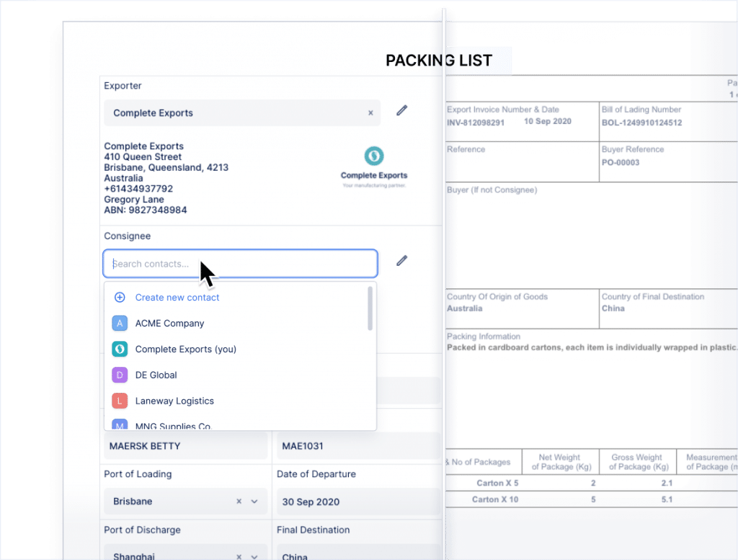Screen dimensions: 738x560
Task: Click buyer reference PO-00003
Action: (621, 163)
